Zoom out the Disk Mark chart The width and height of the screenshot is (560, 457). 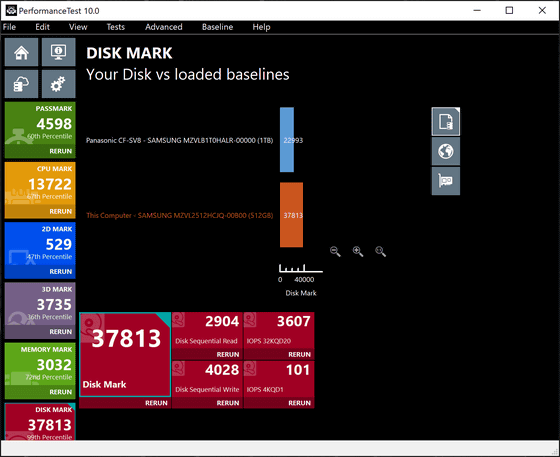[x=335, y=251]
